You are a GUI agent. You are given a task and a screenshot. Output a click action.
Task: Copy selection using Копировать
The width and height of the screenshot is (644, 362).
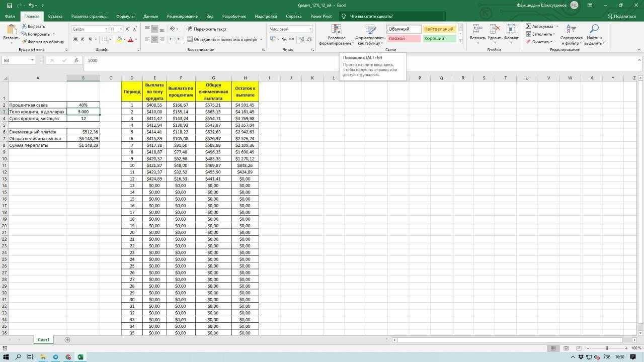(x=35, y=34)
